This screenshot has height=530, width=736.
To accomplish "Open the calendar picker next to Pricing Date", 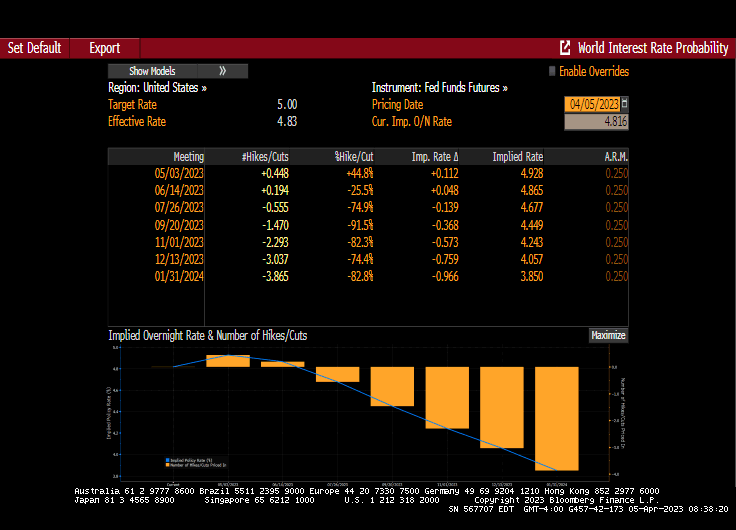I will click(624, 104).
